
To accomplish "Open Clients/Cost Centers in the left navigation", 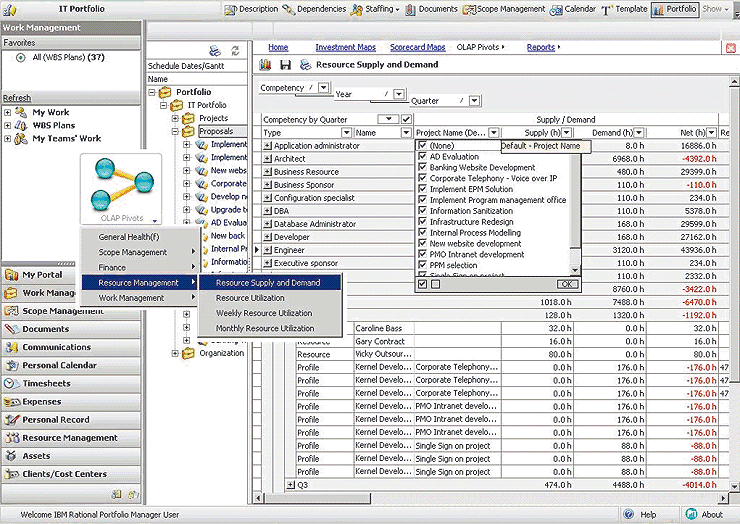I will click(x=72, y=474).
